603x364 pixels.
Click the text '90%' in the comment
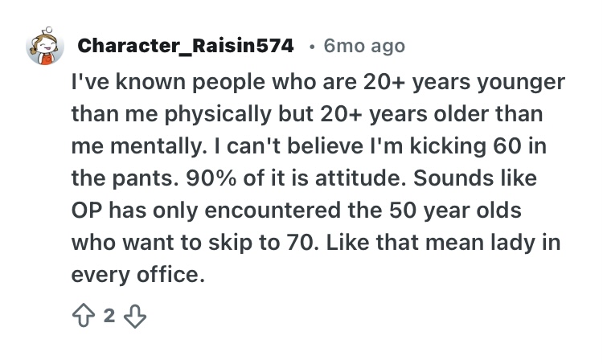[x=211, y=178]
